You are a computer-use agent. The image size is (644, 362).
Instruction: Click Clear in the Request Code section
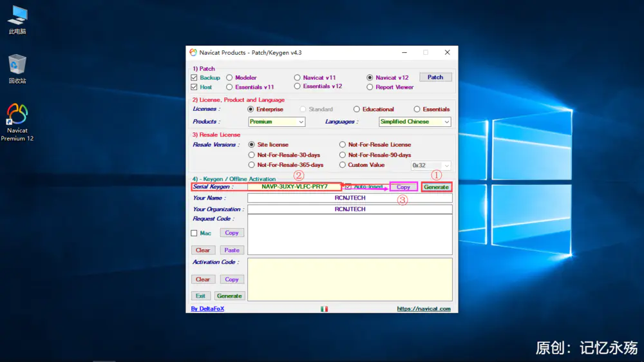pos(203,250)
